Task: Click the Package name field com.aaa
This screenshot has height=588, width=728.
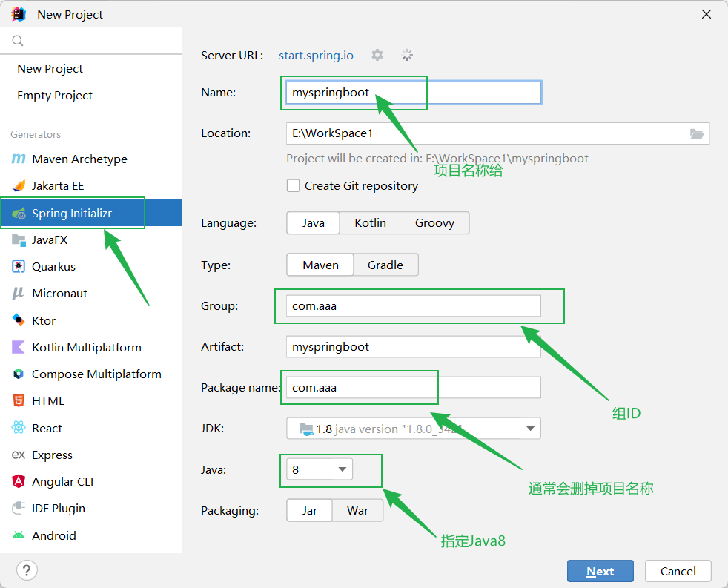Action: click(413, 387)
